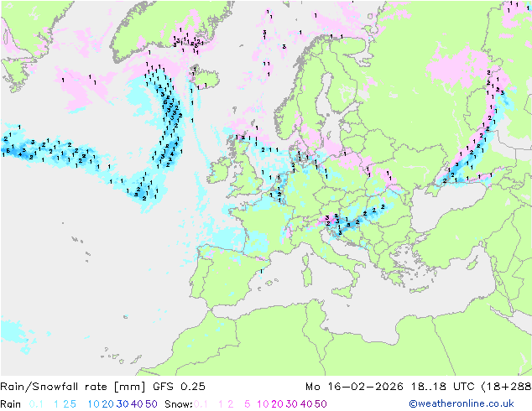Select the Rain legend value 20

[x=107, y=404]
